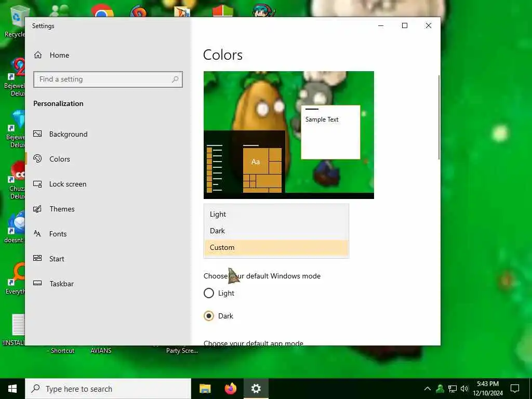Click the green user tray icon
Screen dimensions: 532x399
[x=440, y=389]
